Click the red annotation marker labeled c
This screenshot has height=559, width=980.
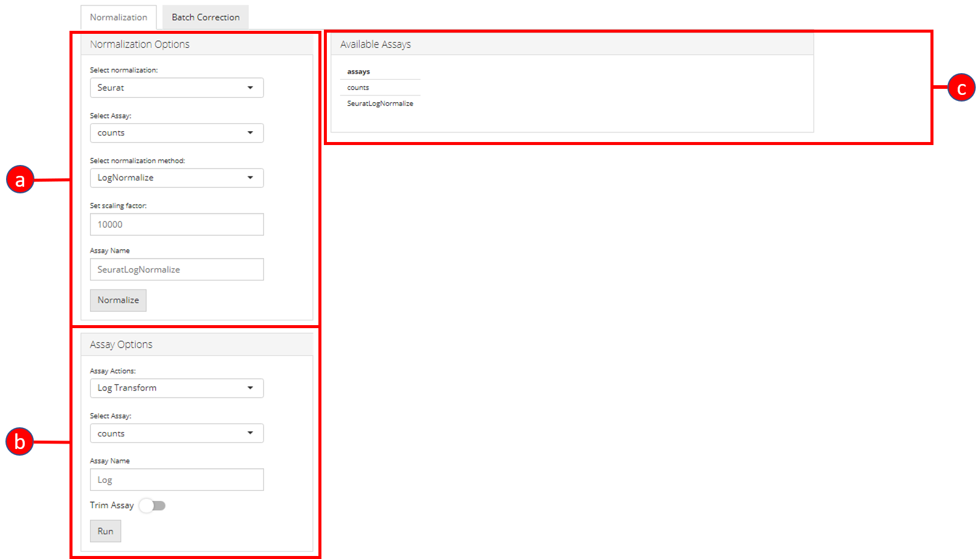point(961,88)
